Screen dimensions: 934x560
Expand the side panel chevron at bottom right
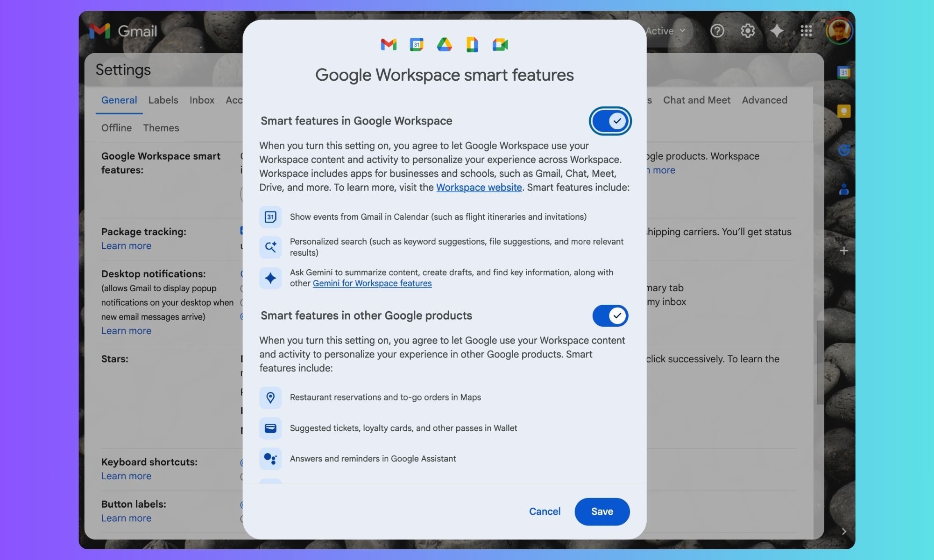tap(844, 531)
